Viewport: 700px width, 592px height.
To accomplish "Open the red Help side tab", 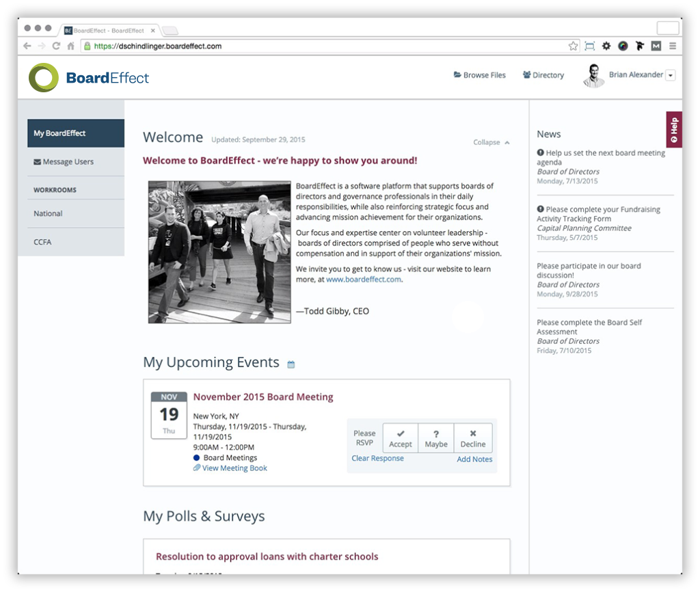I will coord(673,129).
